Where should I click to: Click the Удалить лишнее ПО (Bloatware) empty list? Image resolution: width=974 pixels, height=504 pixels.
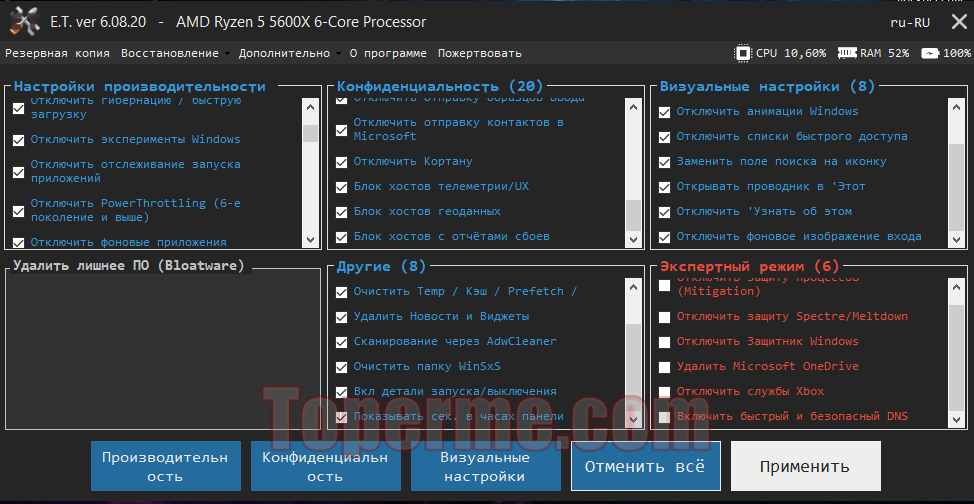pyautogui.click(x=163, y=351)
